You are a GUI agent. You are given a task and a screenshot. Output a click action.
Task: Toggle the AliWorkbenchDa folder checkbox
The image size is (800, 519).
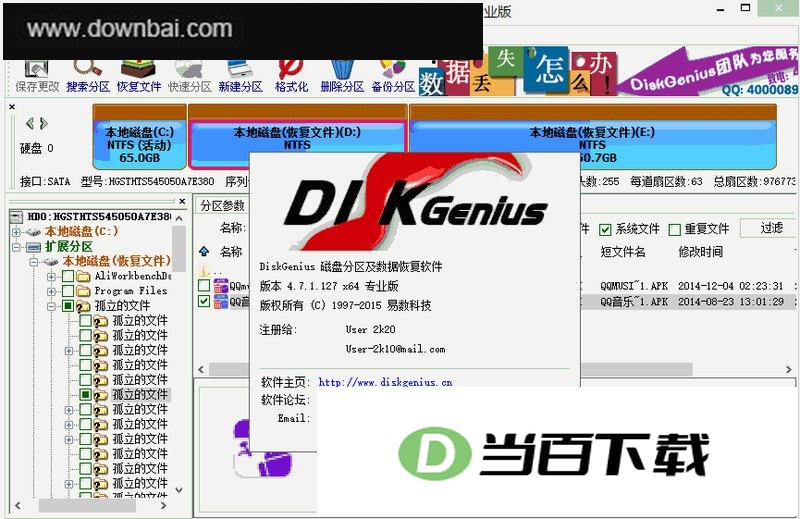click(68, 276)
